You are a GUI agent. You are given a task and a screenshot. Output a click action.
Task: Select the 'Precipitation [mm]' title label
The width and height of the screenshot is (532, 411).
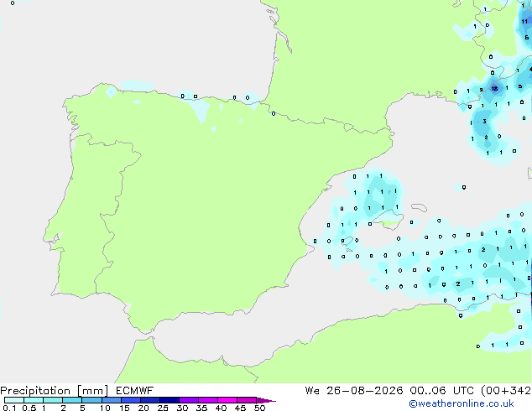tap(55, 391)
